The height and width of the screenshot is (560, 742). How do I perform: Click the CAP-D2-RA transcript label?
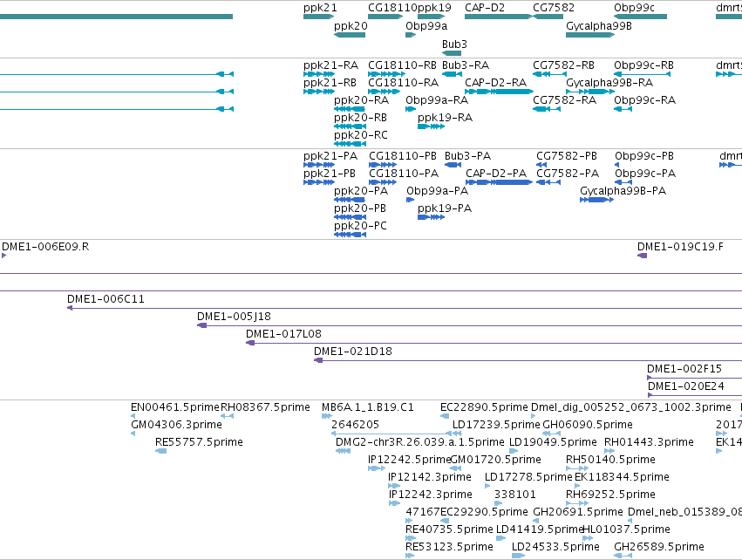click(x=495, y=83)
